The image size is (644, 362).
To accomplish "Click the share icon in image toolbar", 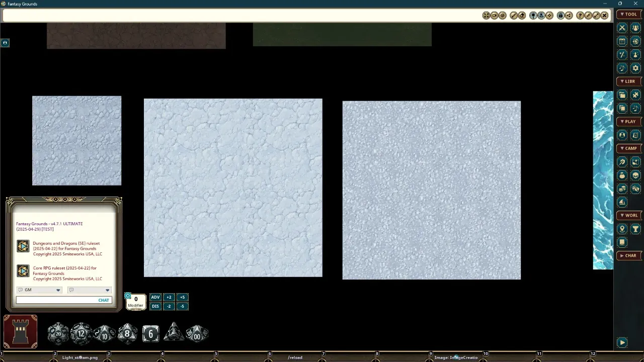I will coord(569,16).
